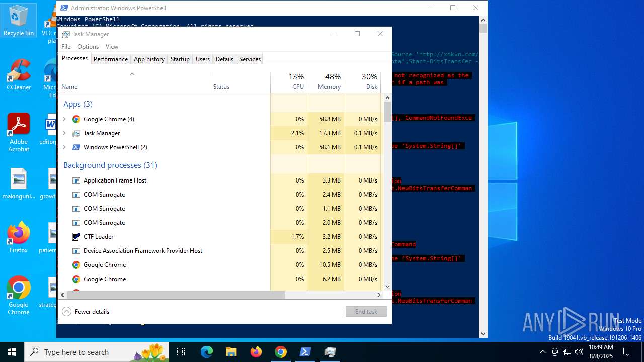This screenshot has height=362, width=644.
Task: Sort by the Status column header
Action: coord(240,83)
